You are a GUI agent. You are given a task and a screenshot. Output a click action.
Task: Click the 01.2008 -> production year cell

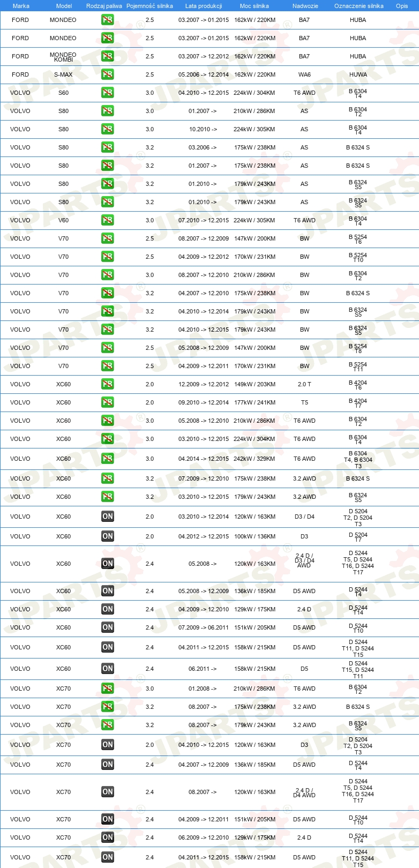tap(203, 689)
